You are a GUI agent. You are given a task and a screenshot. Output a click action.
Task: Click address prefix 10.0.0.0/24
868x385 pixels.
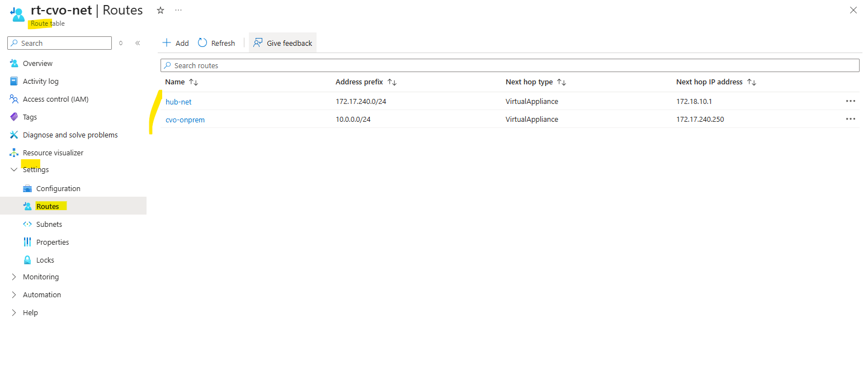click(x=353, y=120)
